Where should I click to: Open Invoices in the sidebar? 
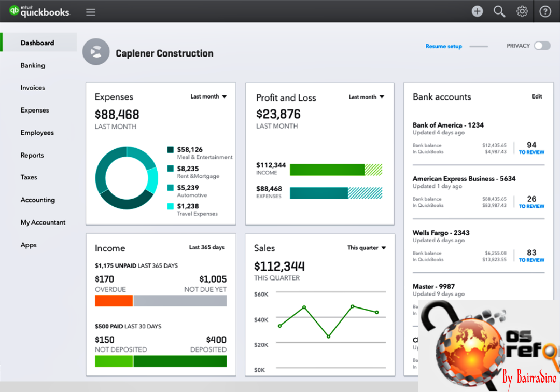(x=33, y=88)
